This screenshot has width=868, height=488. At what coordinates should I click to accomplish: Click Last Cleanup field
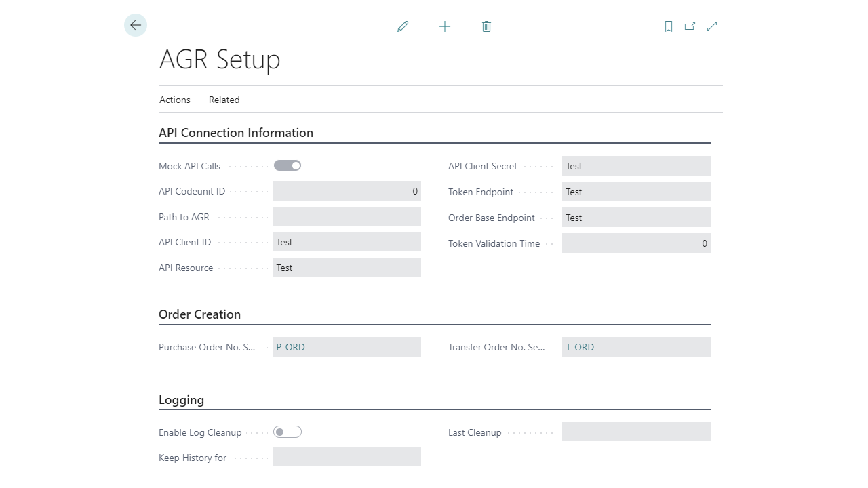tap(636, 432)
